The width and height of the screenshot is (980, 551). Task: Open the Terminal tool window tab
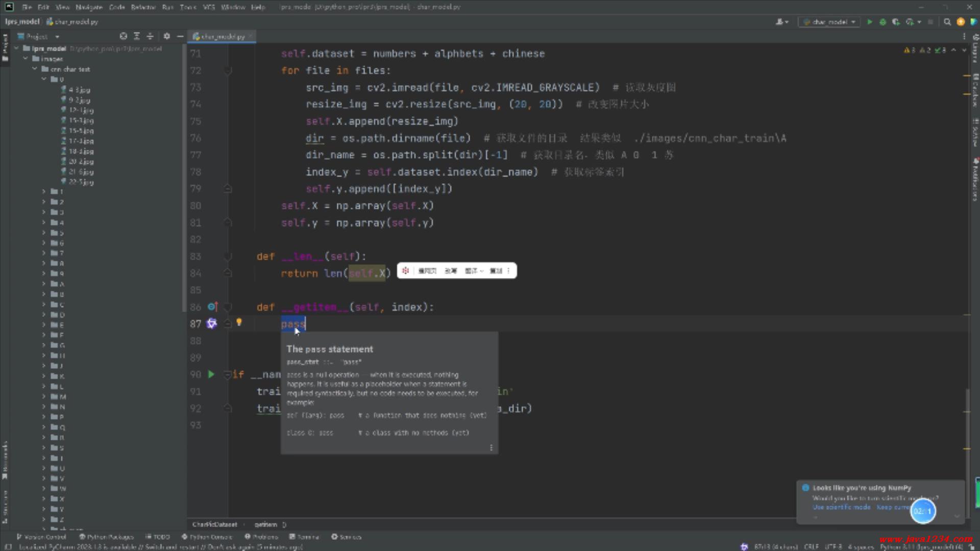(x=305, y=537)
